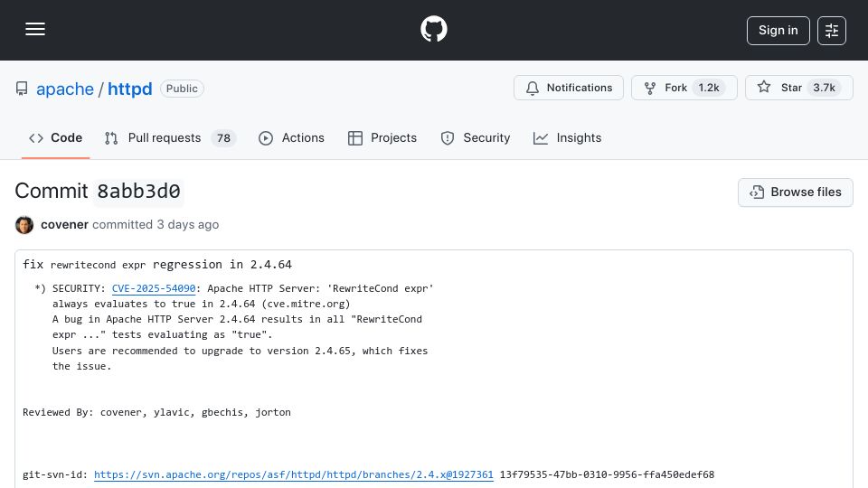Screen dimensions: 868x488
Task: Click the Public visibility badge
Action: pyautogui.click(x=182, y=89)
